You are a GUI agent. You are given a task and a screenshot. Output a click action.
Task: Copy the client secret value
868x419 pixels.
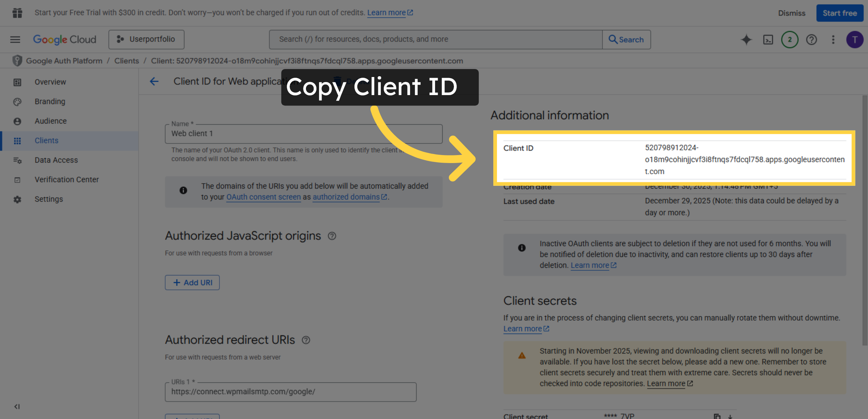pyautogui.click(x=717, y=416)
